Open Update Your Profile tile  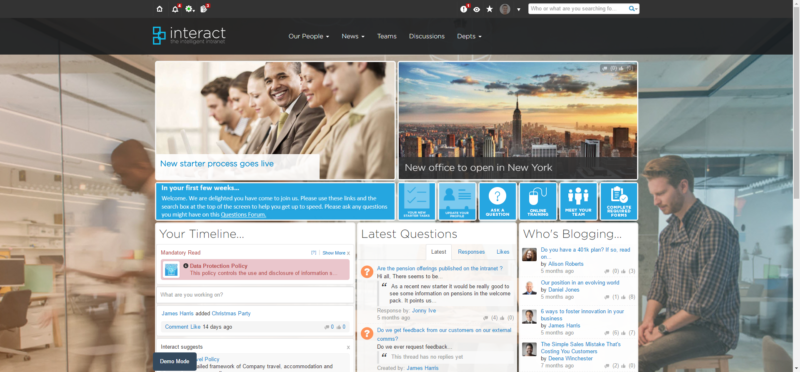457,201
